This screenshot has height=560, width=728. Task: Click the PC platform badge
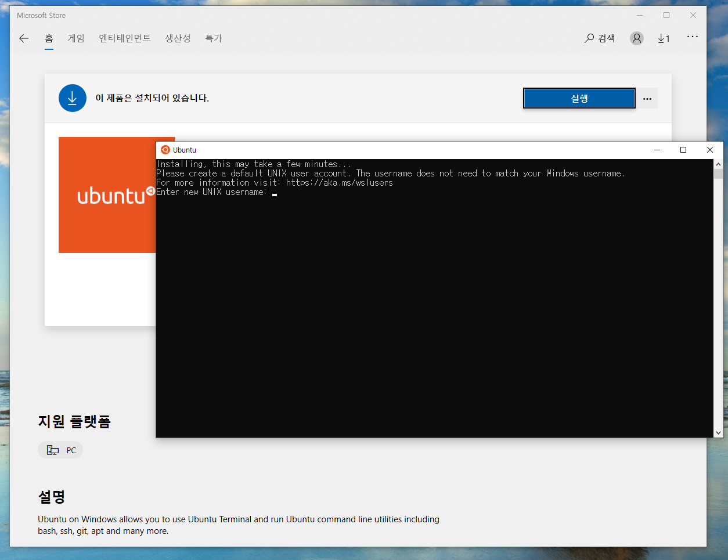coord(60,450)
